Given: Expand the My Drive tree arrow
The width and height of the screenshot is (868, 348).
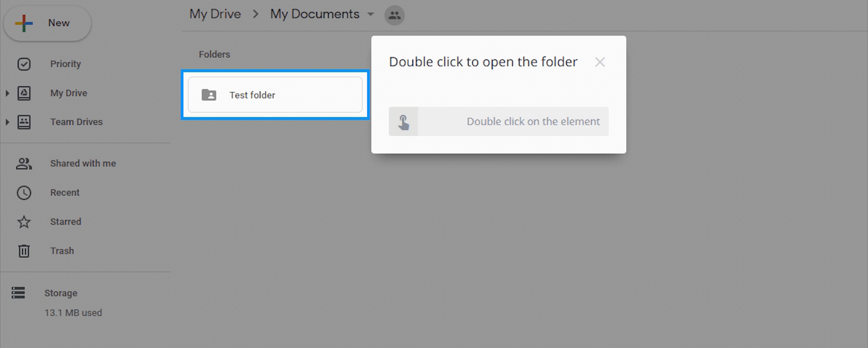Looking at the screenshot, I should point(7,93).
